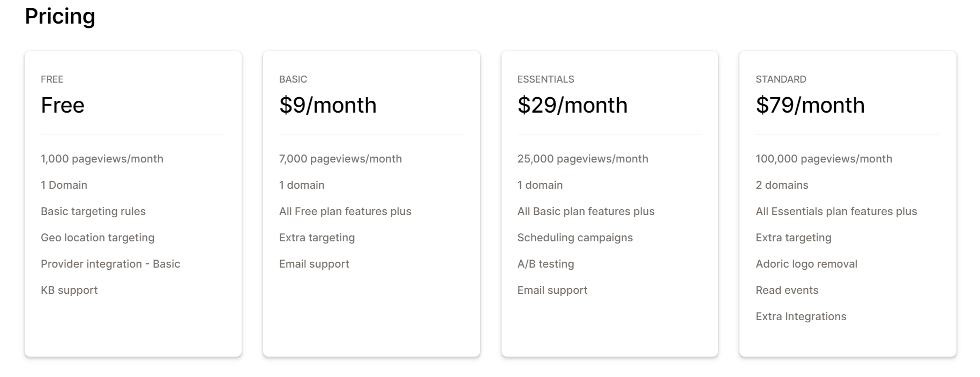Click the BASIC plan label
980x377 pixels.
[x=293, y=79]
